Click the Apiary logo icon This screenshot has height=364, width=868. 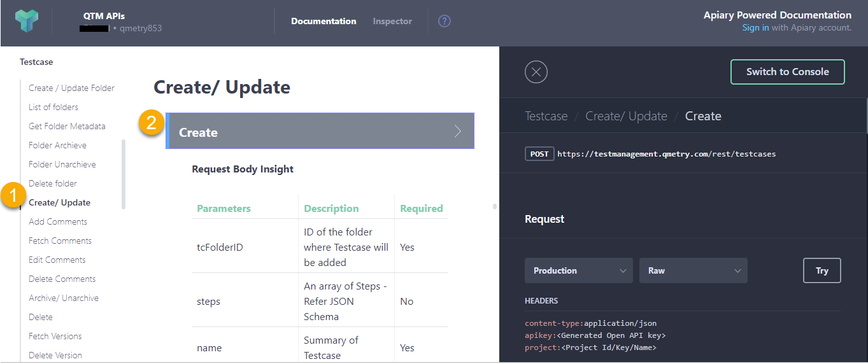click(x=27, y=21)
